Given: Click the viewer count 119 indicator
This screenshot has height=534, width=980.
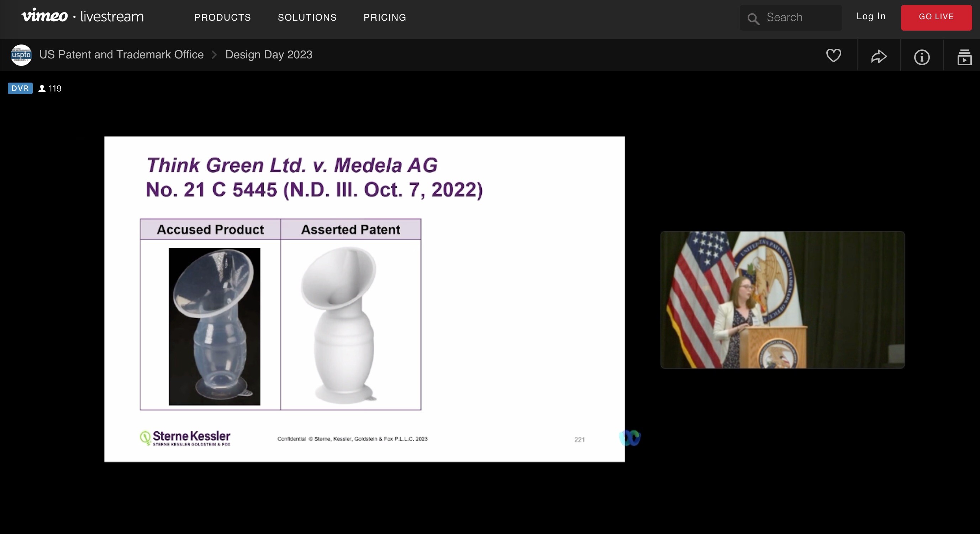Looking at the screenshot, I should coord(50,88).
